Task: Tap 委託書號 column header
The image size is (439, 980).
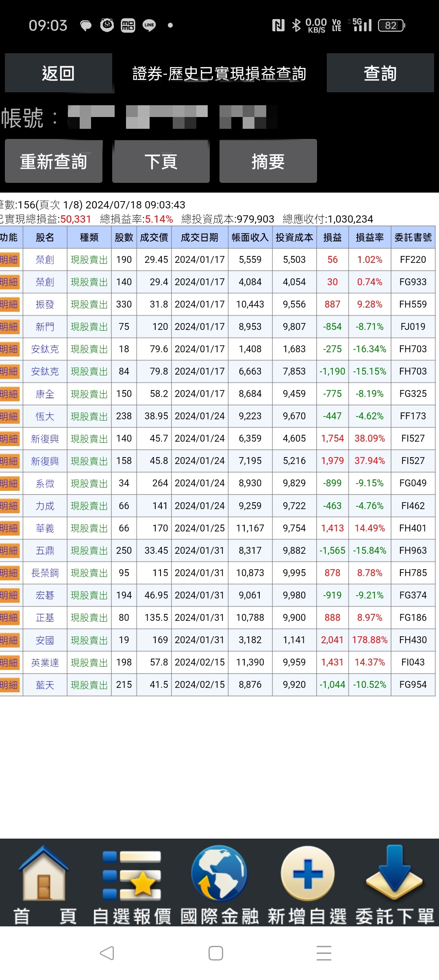Action: click(x=413, y=237)
